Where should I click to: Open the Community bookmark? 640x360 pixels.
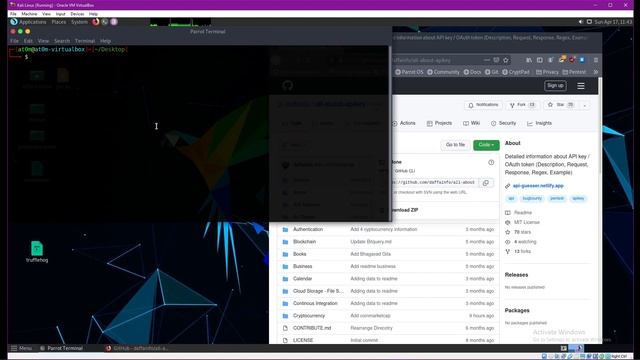[x=443, y=72]
